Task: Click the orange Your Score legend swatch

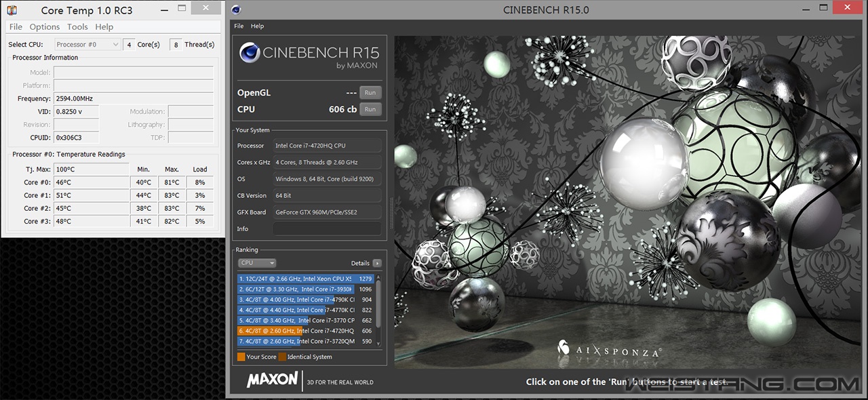Action: 241,357
